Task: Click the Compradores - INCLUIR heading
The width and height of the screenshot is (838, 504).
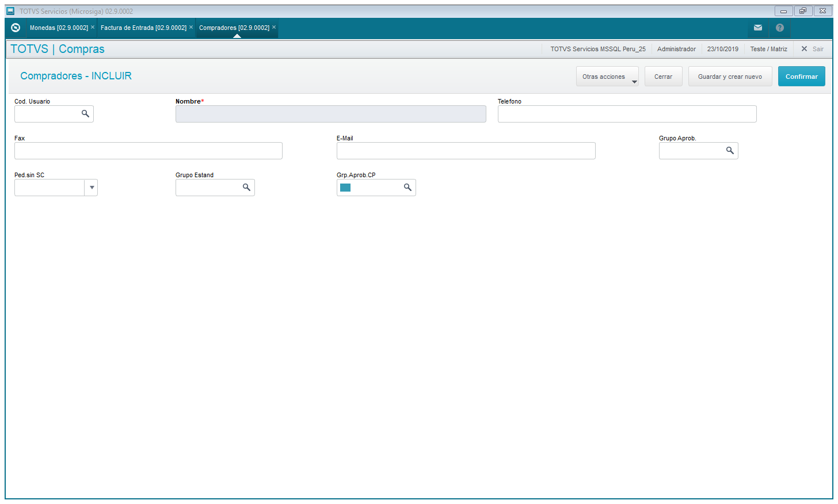Action: (x=76, y=76)
